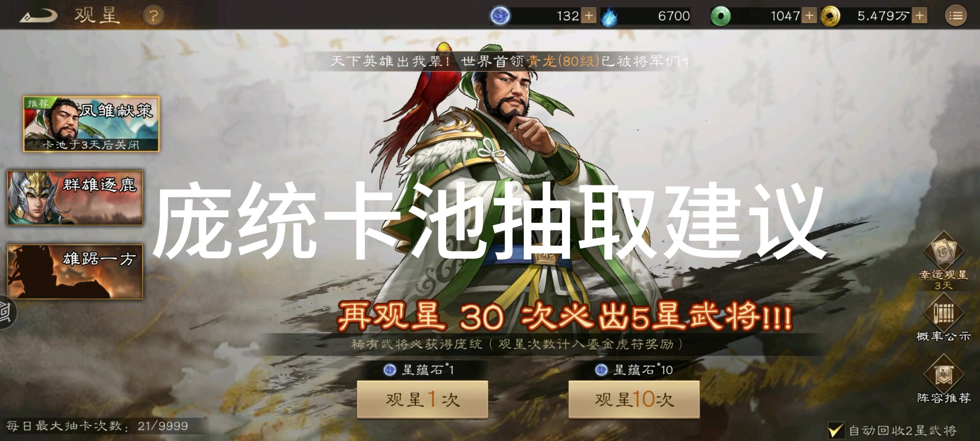The height and width of the screenshot is (441, 980).
Task: Click the 观星10次 button
Action: (634, 400)
